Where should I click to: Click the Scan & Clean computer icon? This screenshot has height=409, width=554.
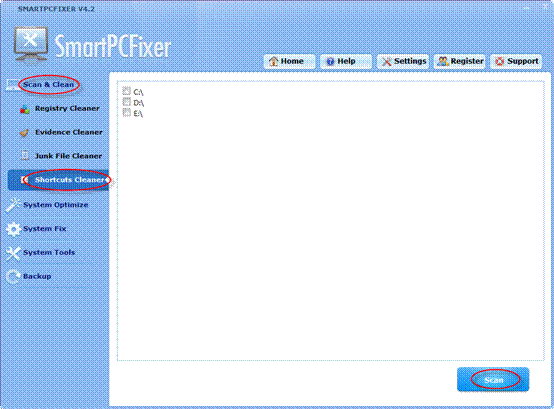tap(12, 85)
